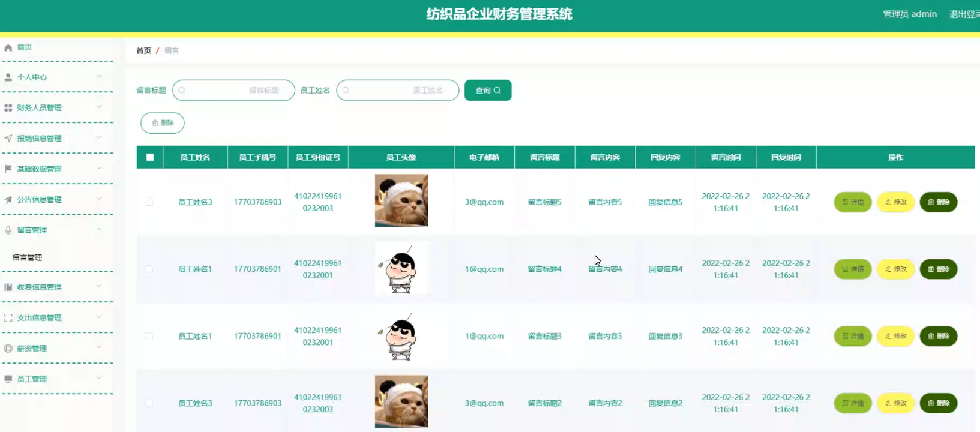Viewport: 980px width, 432px height.
Task: Click 修改 button for the 留言标题3 row
Action: [895, 337]
